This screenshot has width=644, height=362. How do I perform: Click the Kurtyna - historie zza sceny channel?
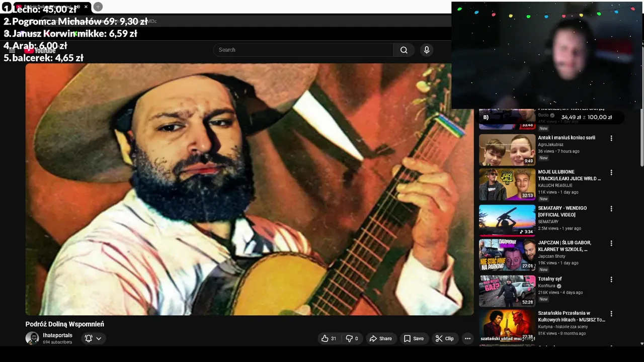tap(562, 327)
